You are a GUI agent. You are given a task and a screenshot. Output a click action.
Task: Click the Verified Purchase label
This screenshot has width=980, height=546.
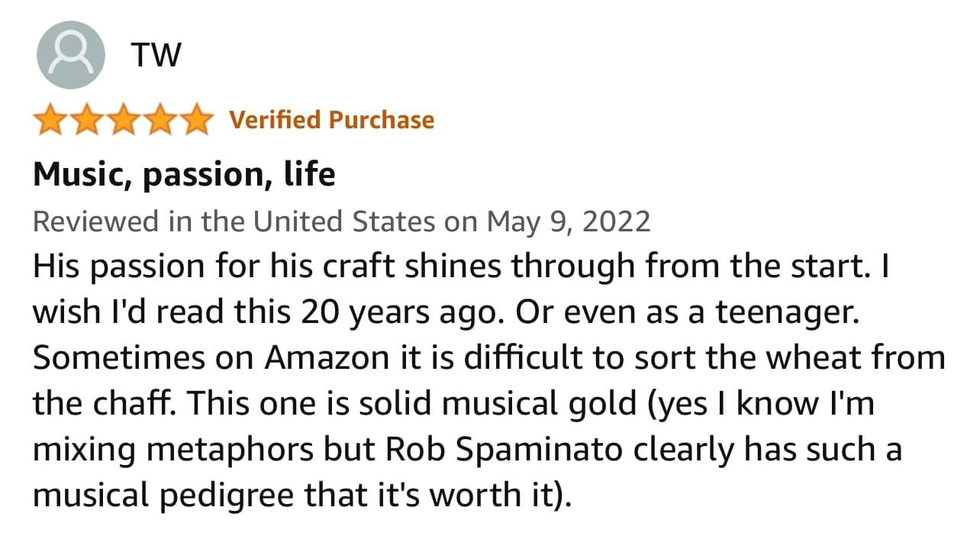(x=332, y=120)
